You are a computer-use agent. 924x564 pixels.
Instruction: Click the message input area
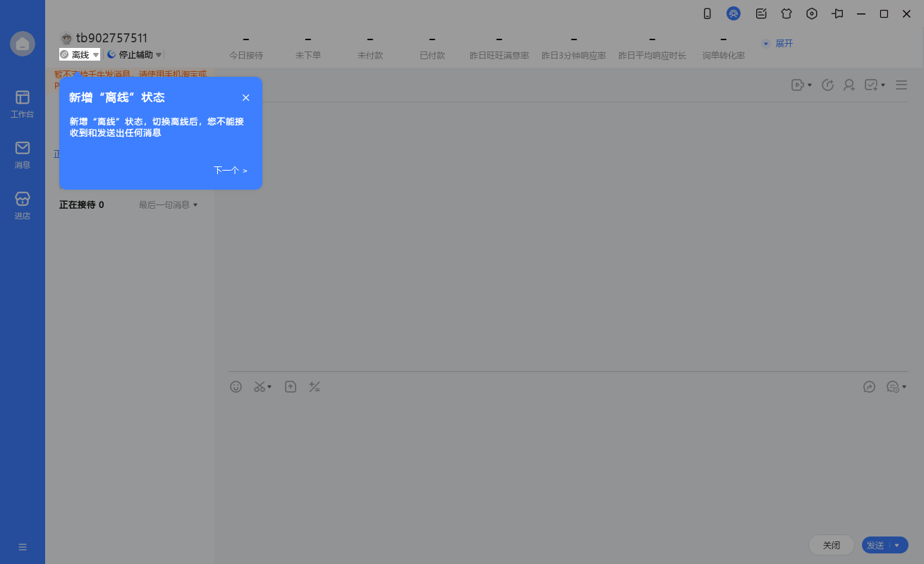tap(568, 464)
